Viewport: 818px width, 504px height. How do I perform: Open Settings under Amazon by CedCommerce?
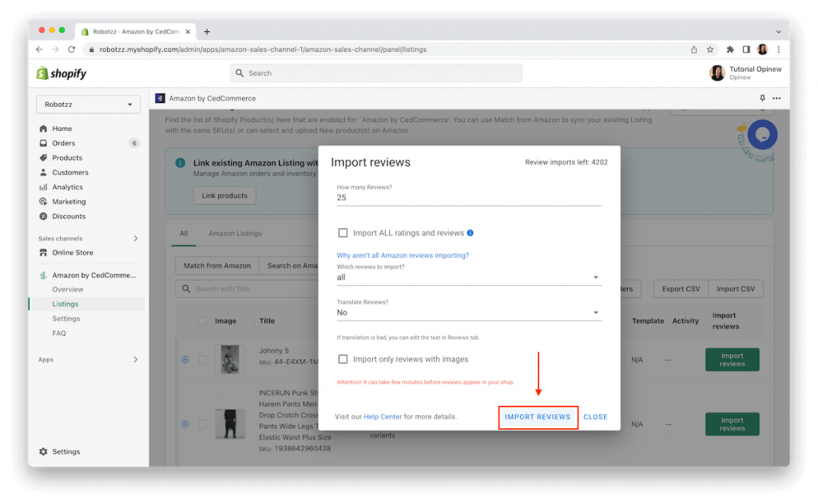point(66,318)
